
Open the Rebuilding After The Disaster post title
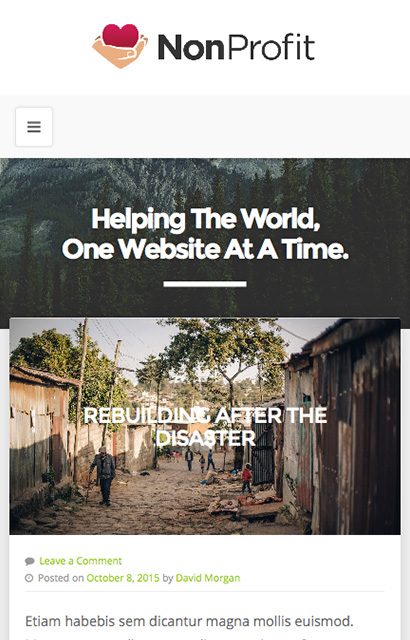(x=205, y=427)
